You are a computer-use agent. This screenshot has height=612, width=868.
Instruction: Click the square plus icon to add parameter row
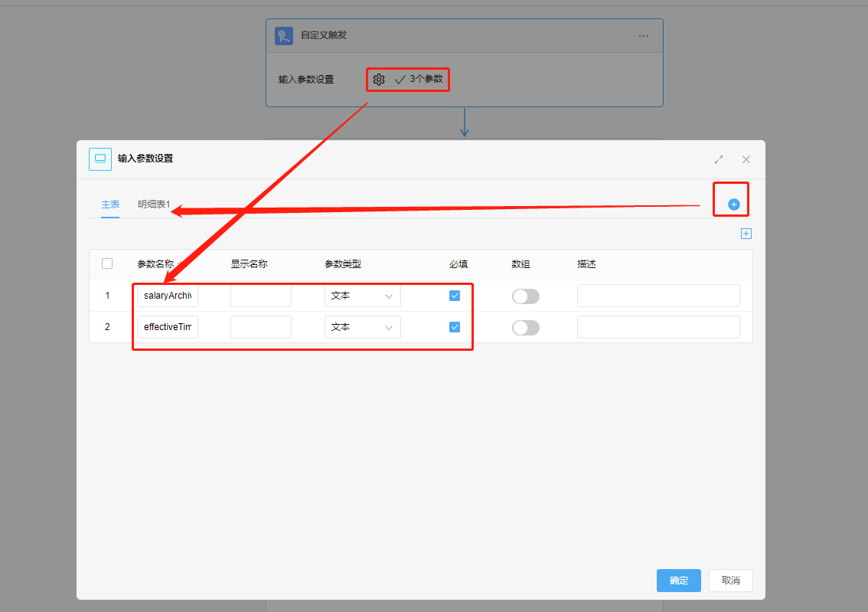tap(746, 234)
